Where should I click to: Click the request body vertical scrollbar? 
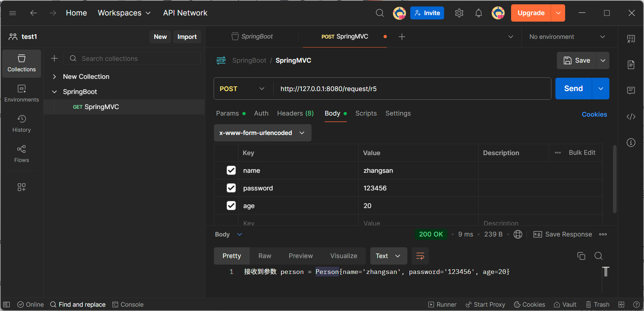tap(615, 179)
